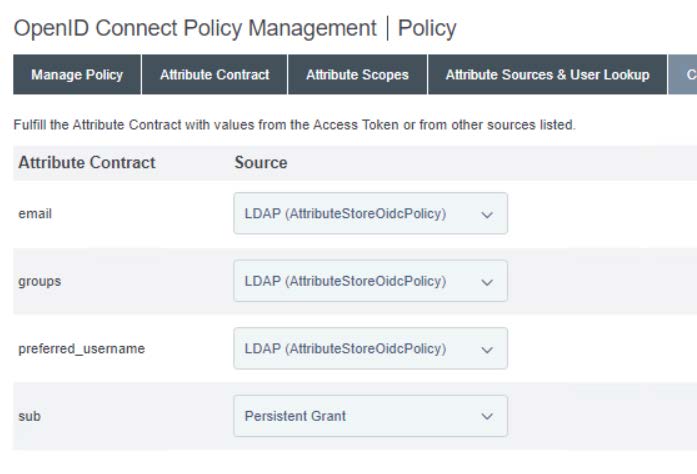Screen dimensions: 697x474
Task: Switch to the Attribute Contract tab
Action: (214, 75)
